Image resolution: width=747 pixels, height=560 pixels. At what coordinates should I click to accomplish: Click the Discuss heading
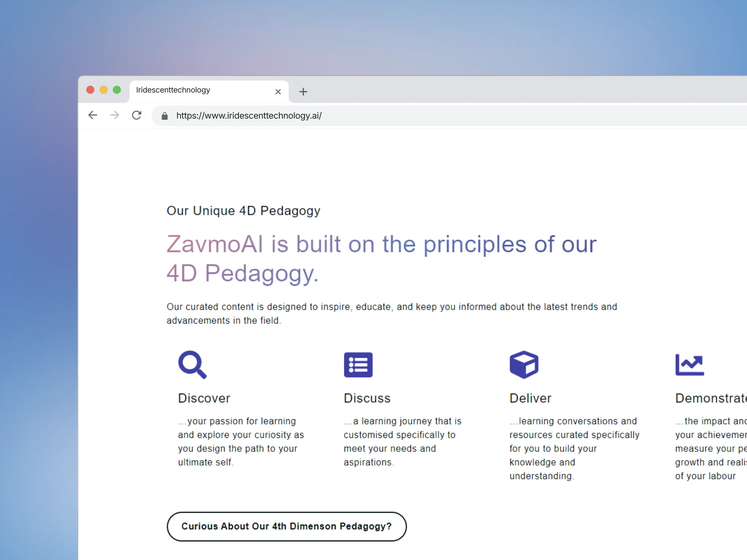coord(367,398)
